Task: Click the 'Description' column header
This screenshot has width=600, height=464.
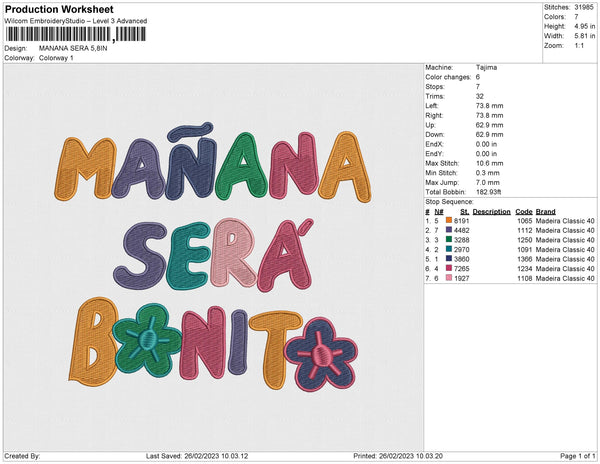Action: click(492, 212)
